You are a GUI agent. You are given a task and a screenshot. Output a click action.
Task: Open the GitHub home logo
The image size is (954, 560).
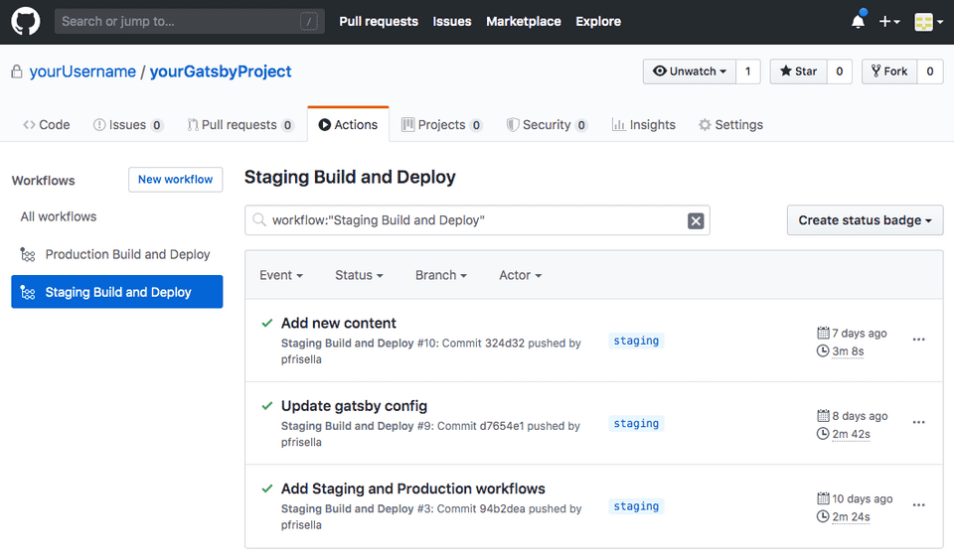click(26, 21)
